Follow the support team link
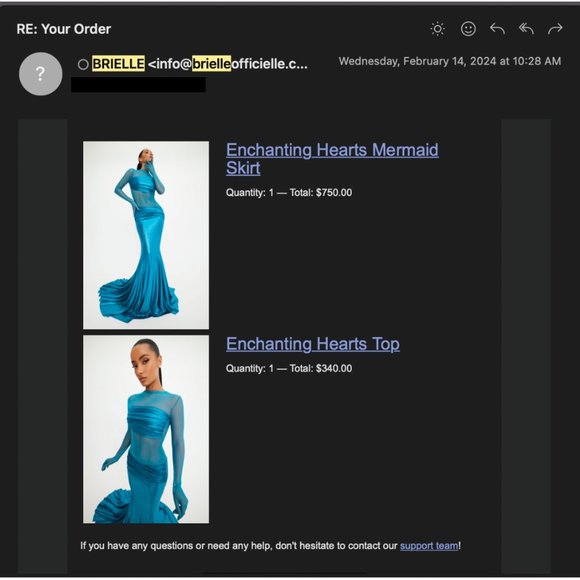The height and width of the screenshot is (580, 580). (429, 546)
